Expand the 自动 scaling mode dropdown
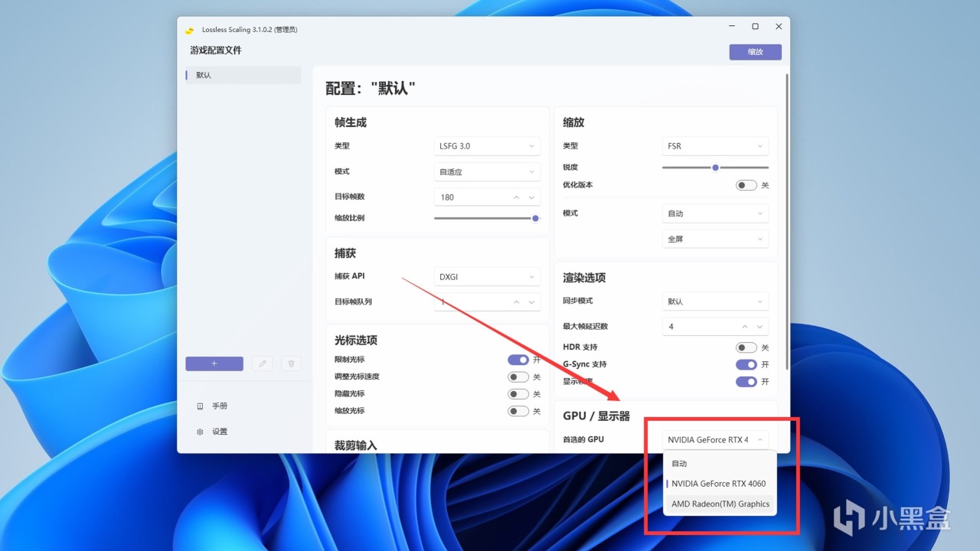The width and height of the screenshot is (980, 551). [x=715, y=214]
